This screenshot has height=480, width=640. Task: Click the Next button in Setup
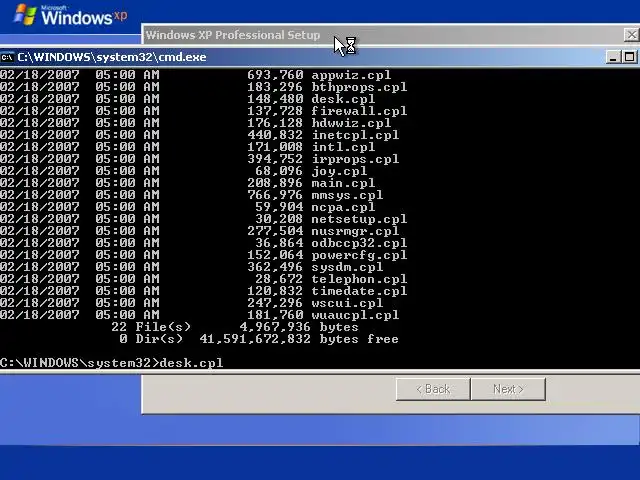[508, 389]
